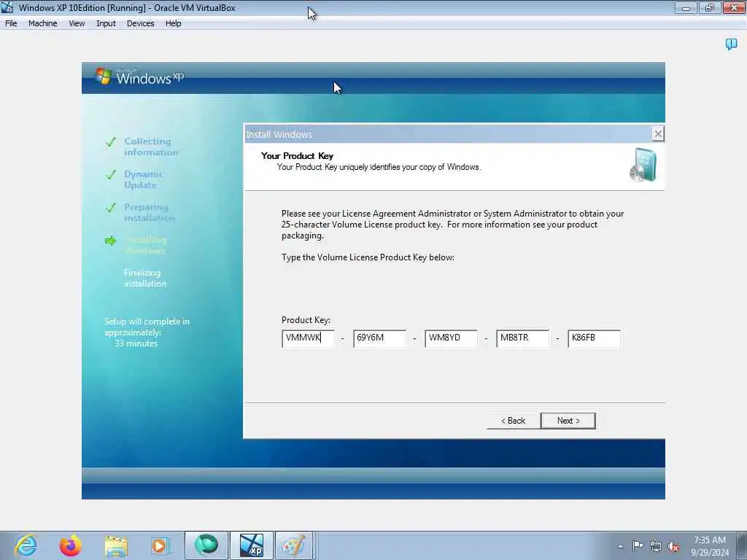Click the 'Your Product Key' heading
Viewport: 747px width, 560px height.
pyautogui.click(x=297, y=156)
